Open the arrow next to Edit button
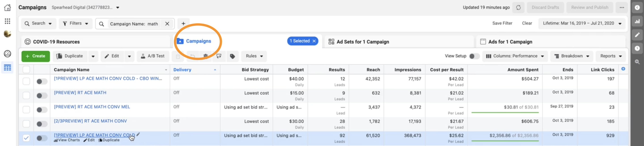The width and height of the screenshot is (644, 146). point(129,56)
